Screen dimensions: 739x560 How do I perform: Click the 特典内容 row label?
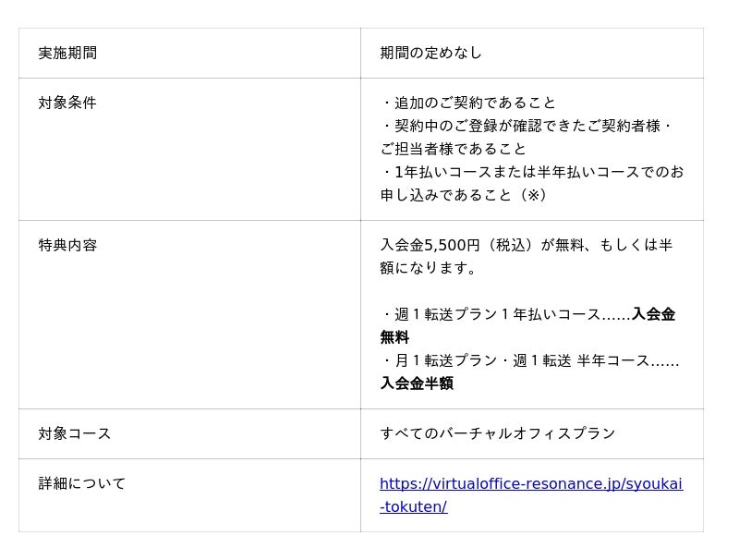pyautogui.click(x=67, y=246)
